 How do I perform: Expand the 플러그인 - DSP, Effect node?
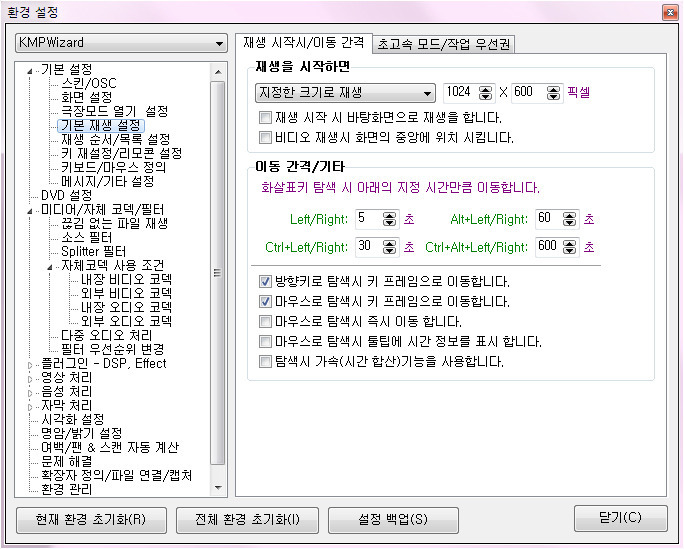point(30,365)
